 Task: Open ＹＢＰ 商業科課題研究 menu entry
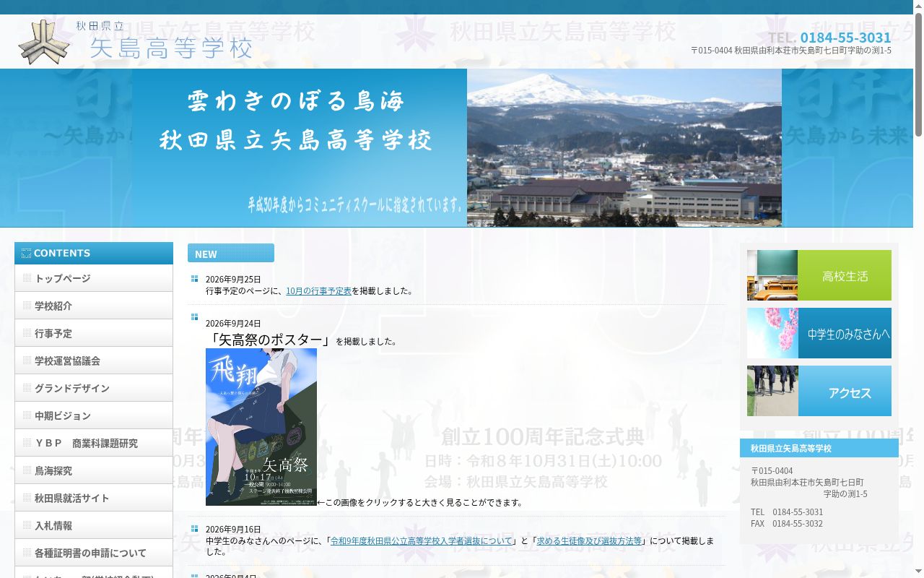(94, 443)
